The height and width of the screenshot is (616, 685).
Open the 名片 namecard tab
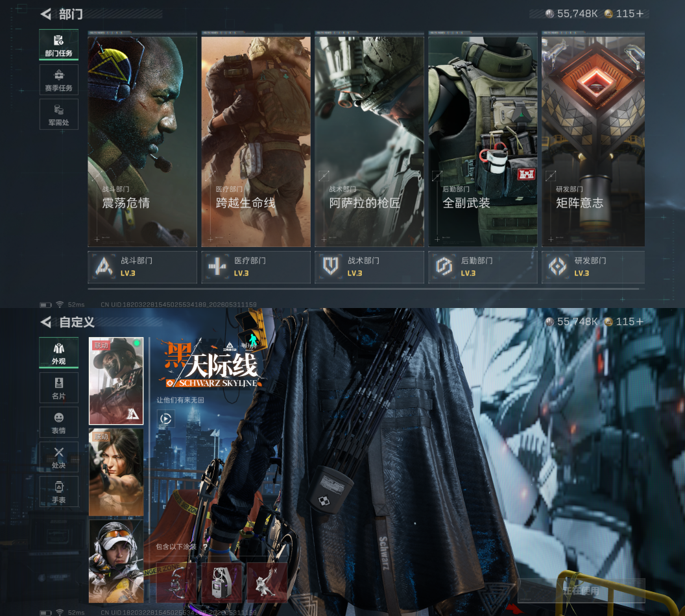pos(58,388)
